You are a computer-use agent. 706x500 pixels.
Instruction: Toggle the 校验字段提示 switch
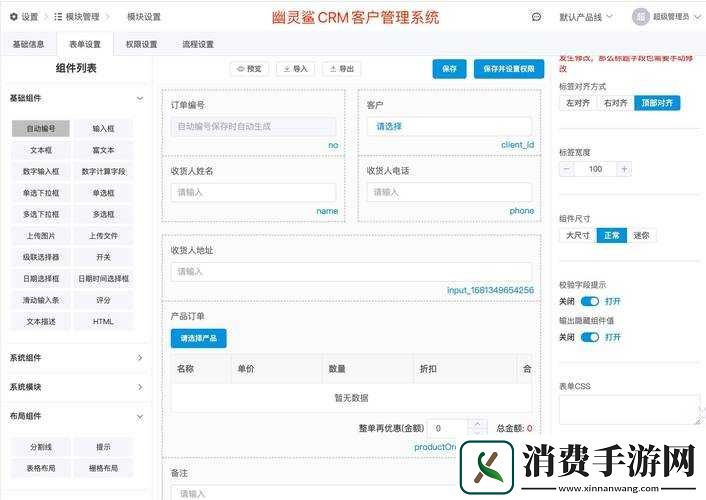[x=589, y=301]
